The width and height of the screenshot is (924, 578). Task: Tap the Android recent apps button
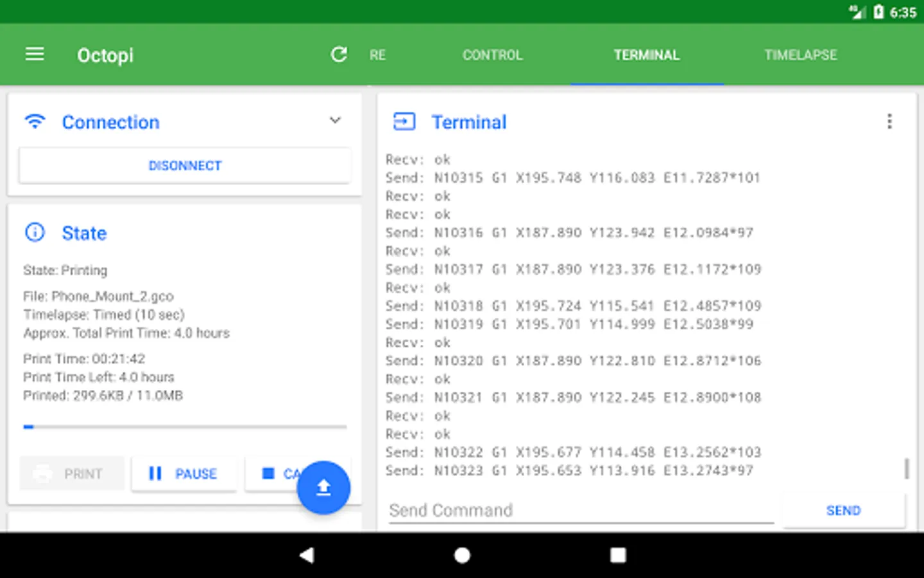pyautogui.click(x=618, y=556)
